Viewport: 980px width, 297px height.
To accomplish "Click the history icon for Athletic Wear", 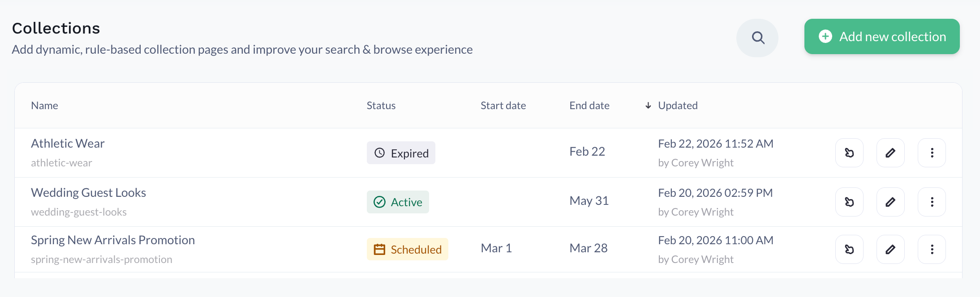I will tap(849, 153).
